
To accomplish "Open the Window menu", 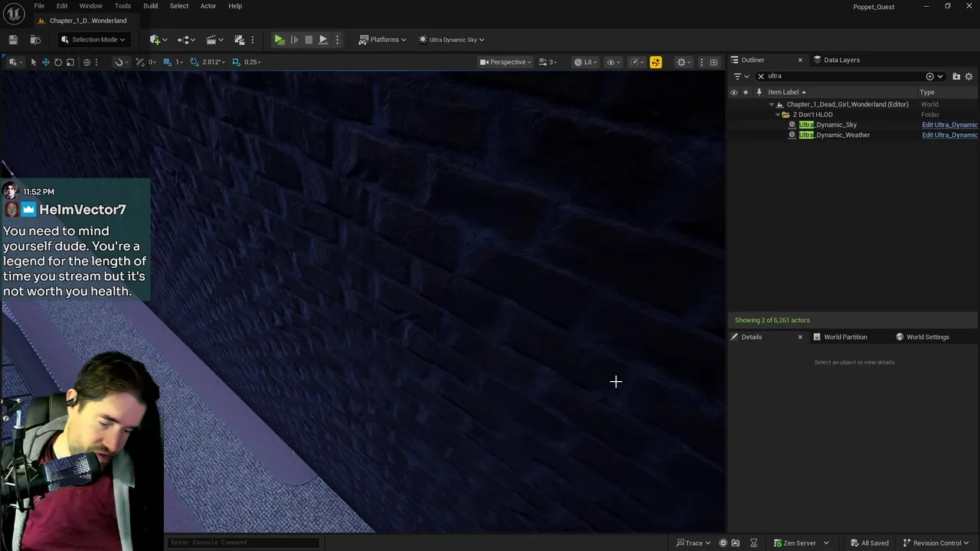I will [90, 6].
